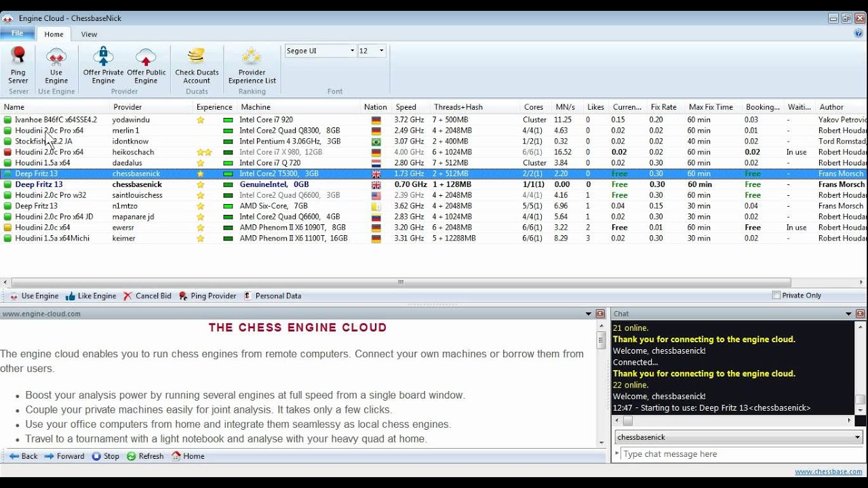The image size is (868, 488).
Task: Select the Ivanhoe B46fC x64SSE4.2 row
Action: (x=434, y=120)
